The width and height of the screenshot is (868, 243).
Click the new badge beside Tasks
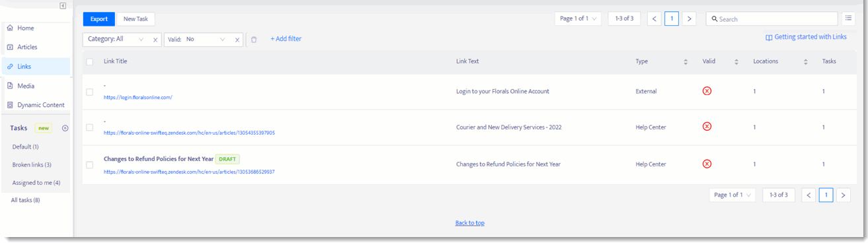point(44,128)
